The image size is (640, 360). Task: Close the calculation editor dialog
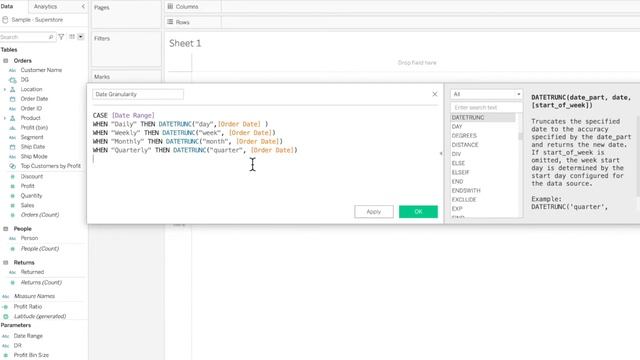(x=435, y=94)
